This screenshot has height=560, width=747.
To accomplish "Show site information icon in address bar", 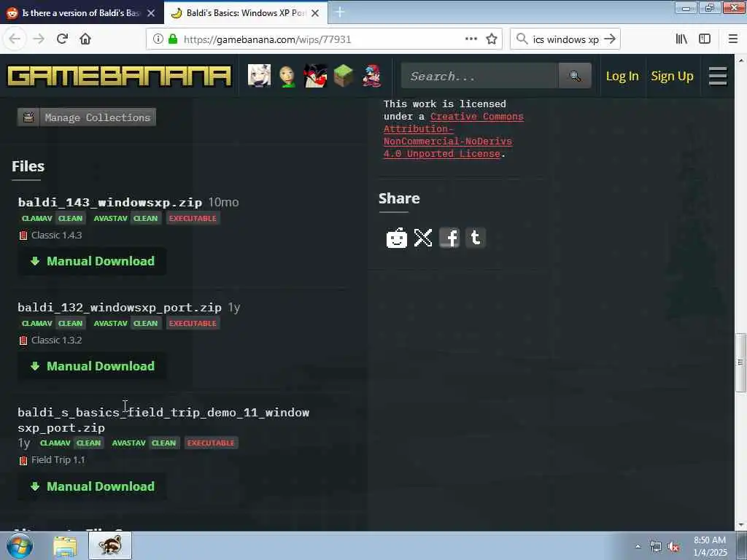I will click(158, 39).
